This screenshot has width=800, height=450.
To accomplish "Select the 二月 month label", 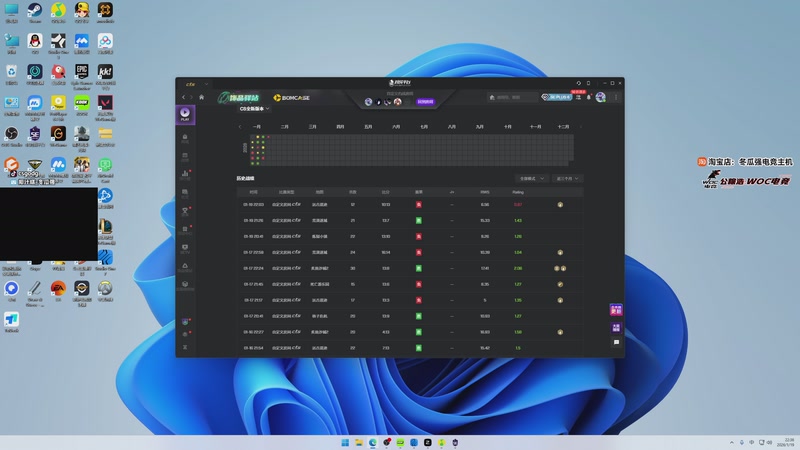I will click(x=285, y=127).
